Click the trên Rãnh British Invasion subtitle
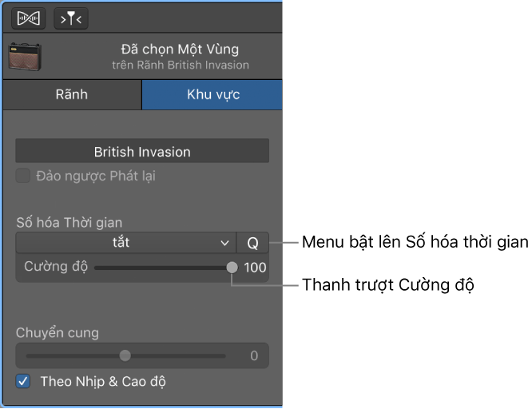 [x=181, y=65]
